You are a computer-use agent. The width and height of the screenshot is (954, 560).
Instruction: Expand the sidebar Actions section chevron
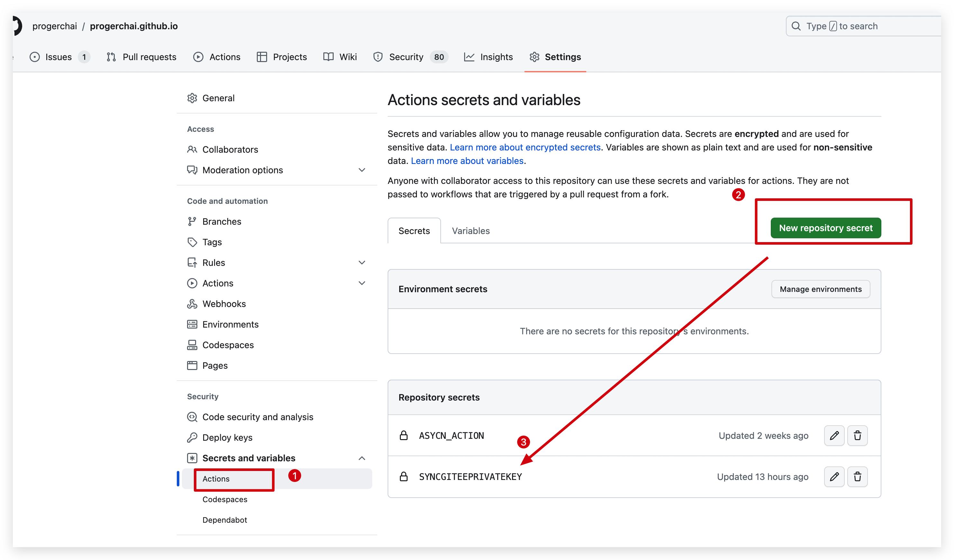pyautogui.click(x=362, y=283)
